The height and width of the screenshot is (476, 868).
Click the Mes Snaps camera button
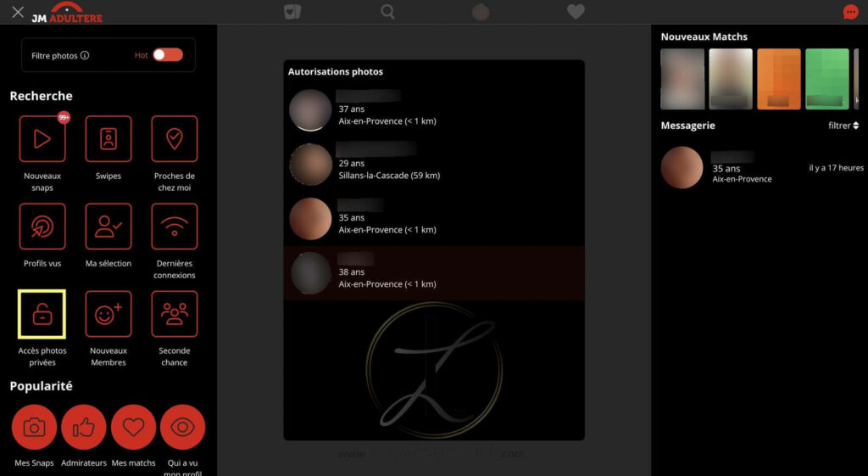34,428
